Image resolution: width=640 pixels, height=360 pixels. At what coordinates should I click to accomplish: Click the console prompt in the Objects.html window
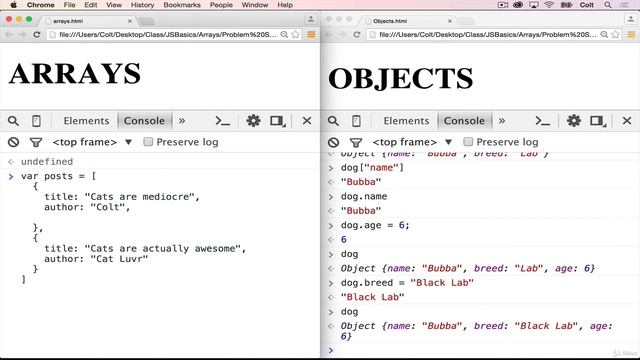[x=480, y=350]
